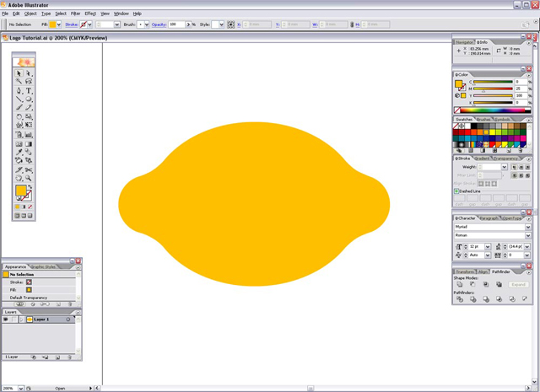Select the Zoom magnifier tool
The width and height of the screenshot is (540, 392).
[29, 178]
